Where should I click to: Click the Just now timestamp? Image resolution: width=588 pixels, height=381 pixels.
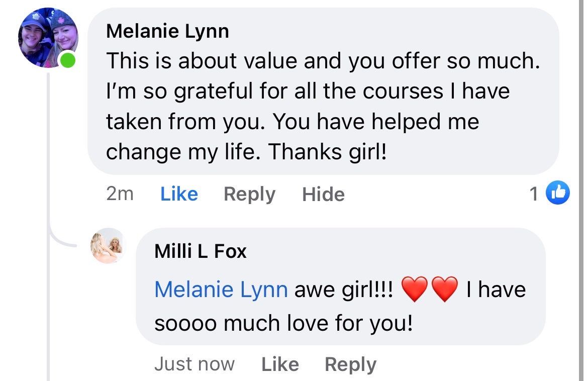[194, 364]
